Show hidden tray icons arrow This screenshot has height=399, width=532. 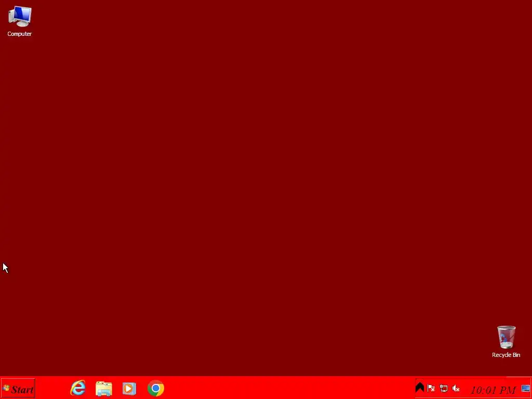(420, 388)
